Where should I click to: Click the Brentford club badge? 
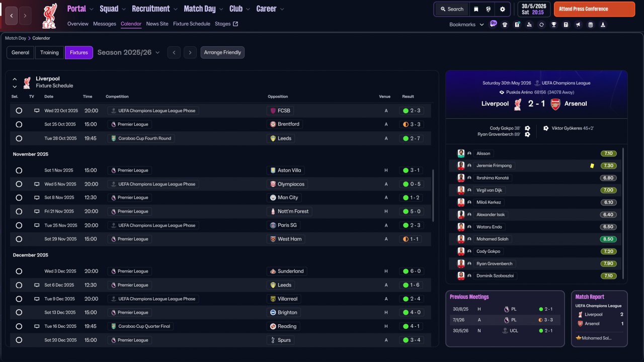click(x=273, y=124)
